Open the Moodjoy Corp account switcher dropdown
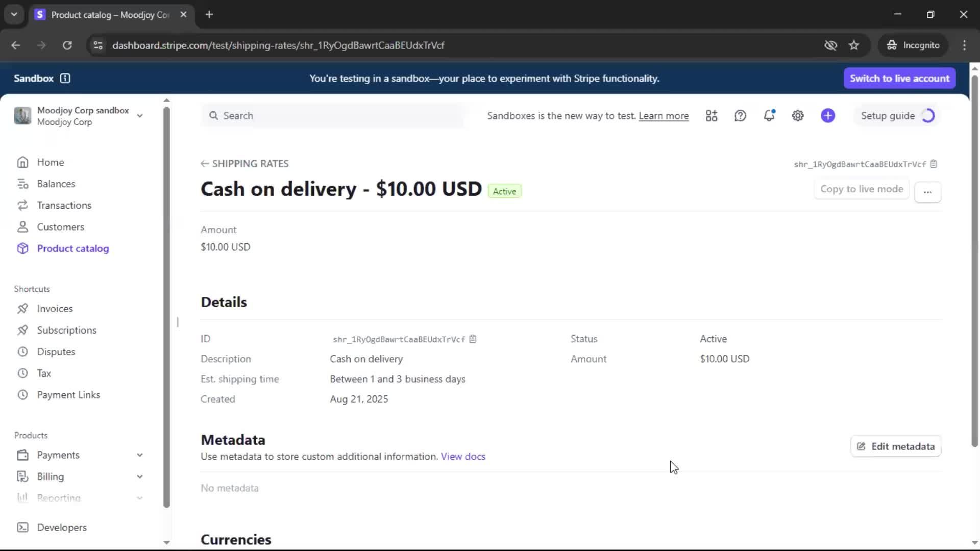This screenshot has height=551, width=980. (139, 116)
